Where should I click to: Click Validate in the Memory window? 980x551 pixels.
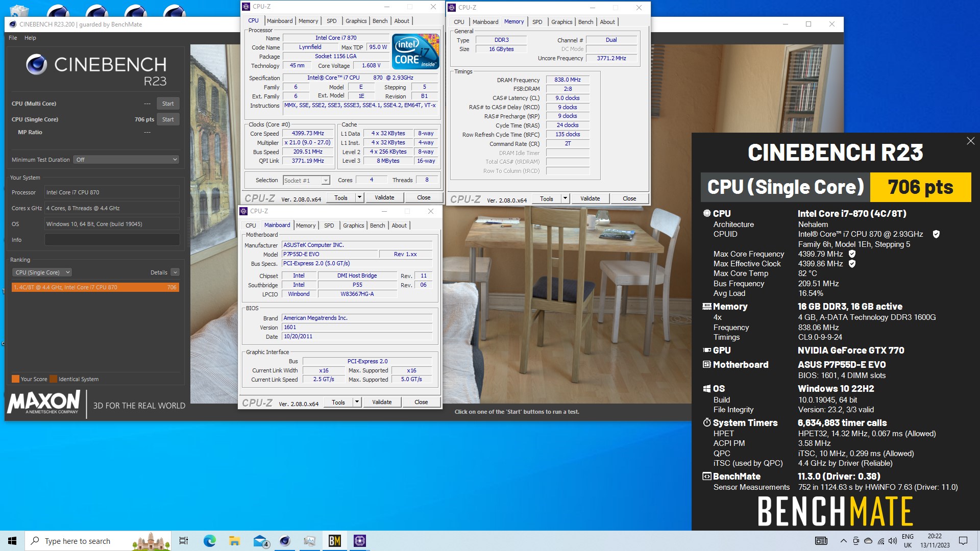[x=590, y=198]
